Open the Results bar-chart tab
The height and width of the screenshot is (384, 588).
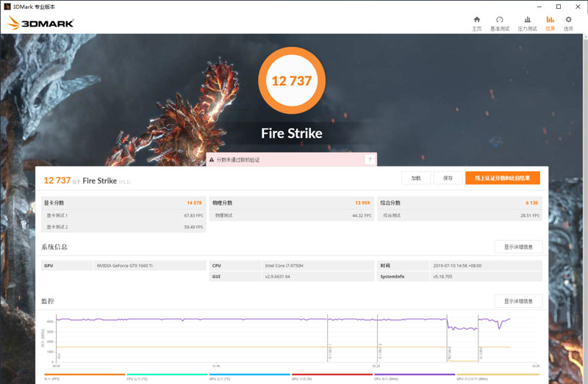[550, 23]
